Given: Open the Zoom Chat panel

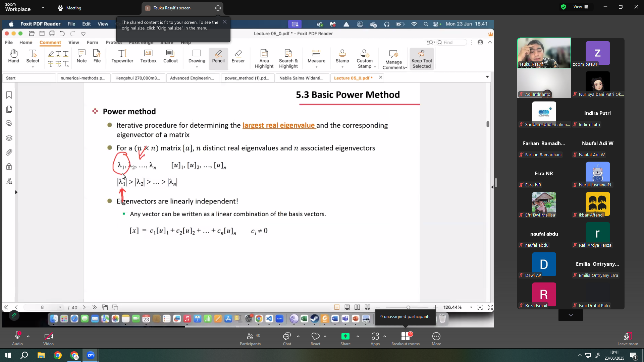Looking at the screenshot, I should [x=287, y=339].
